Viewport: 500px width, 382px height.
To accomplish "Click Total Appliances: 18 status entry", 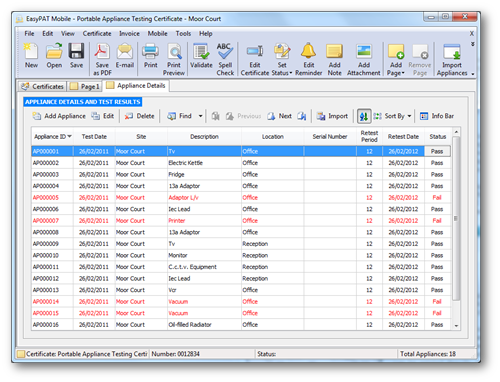I will pyautogui.click(x=428, y=354).
